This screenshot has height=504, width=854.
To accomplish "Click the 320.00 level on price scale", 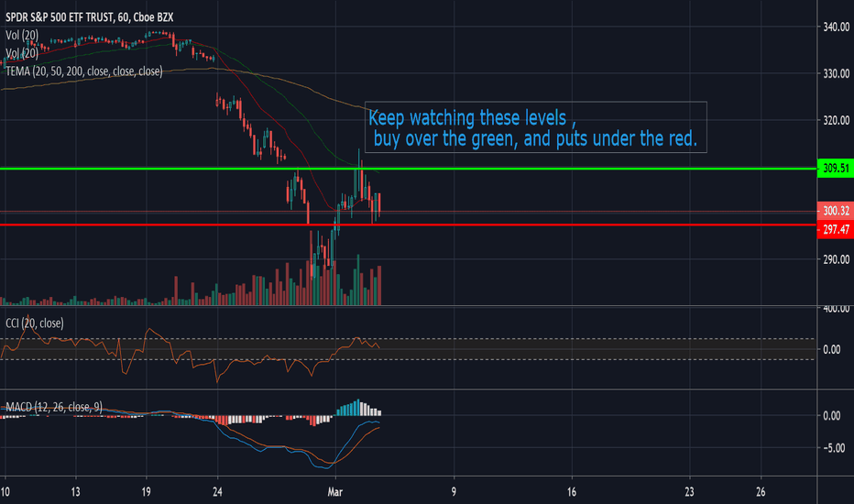I will [837, 120].
